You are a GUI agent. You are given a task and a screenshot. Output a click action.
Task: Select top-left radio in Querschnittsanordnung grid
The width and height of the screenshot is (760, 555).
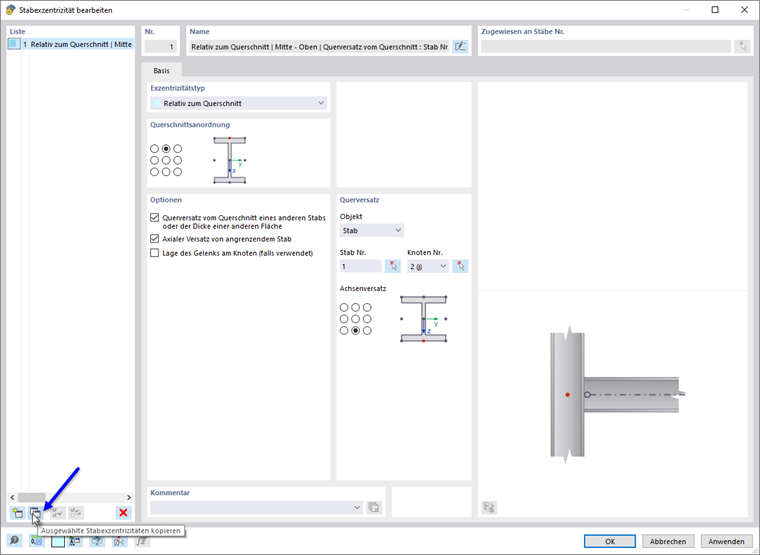click(155, 148)
